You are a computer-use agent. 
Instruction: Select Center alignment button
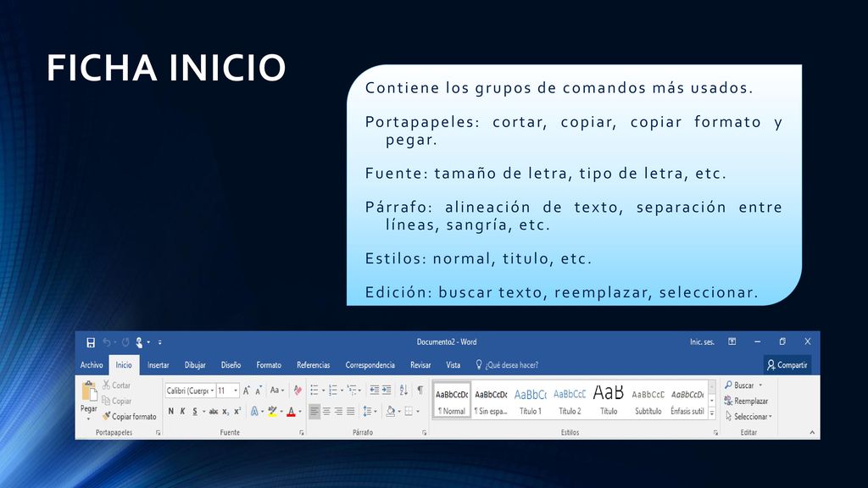(326, 411)
